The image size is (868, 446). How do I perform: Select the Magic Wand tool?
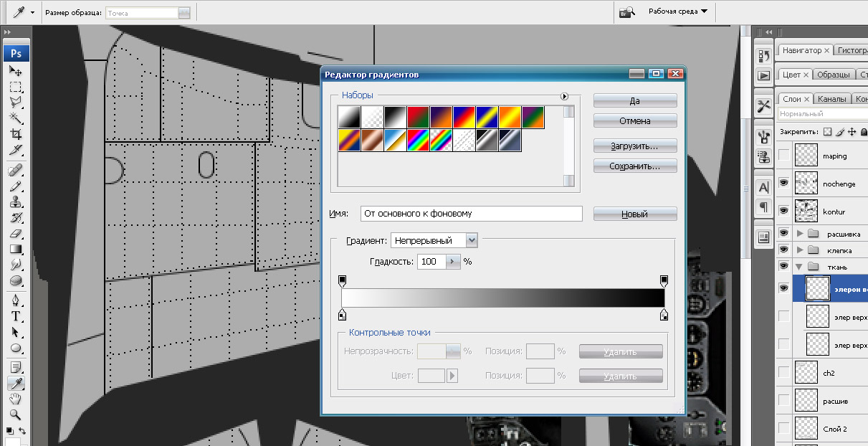pos(15,118)
